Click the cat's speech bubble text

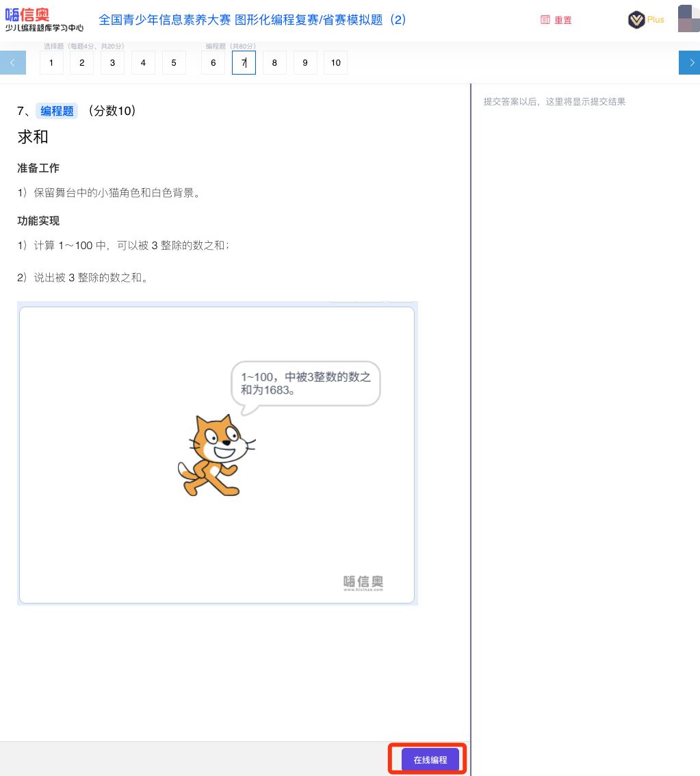tap(306, 383)
